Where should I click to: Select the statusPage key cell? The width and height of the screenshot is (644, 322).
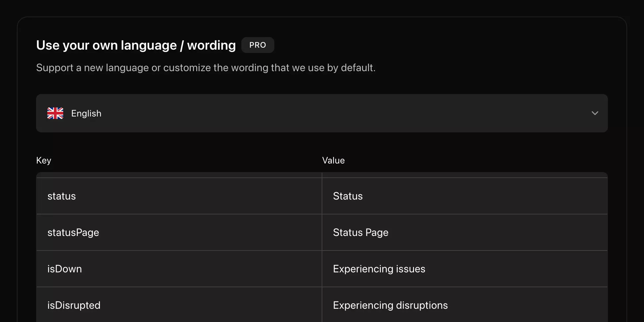point(179,232)
